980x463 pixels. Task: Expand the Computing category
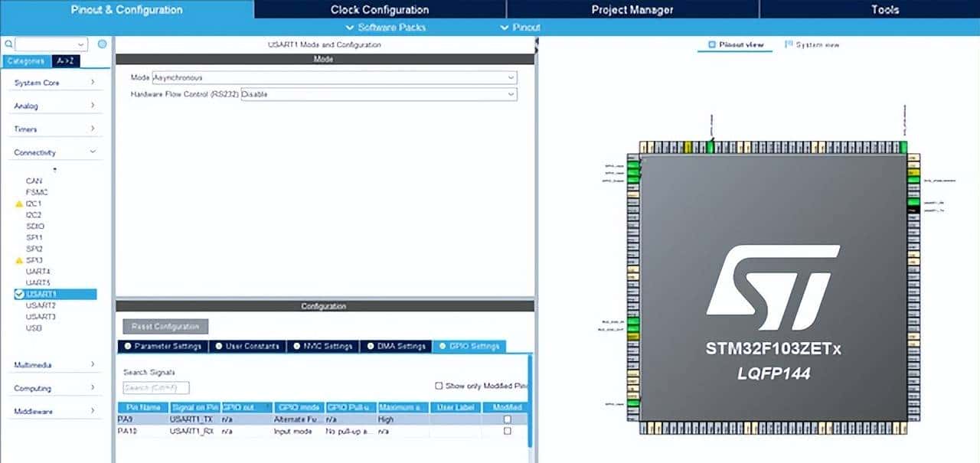coord(55,388)
